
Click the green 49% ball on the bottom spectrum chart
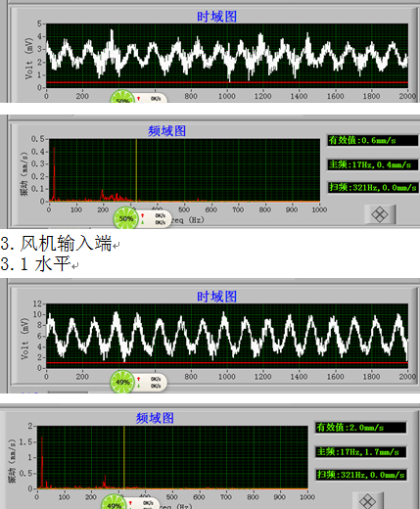click(114, 502)
